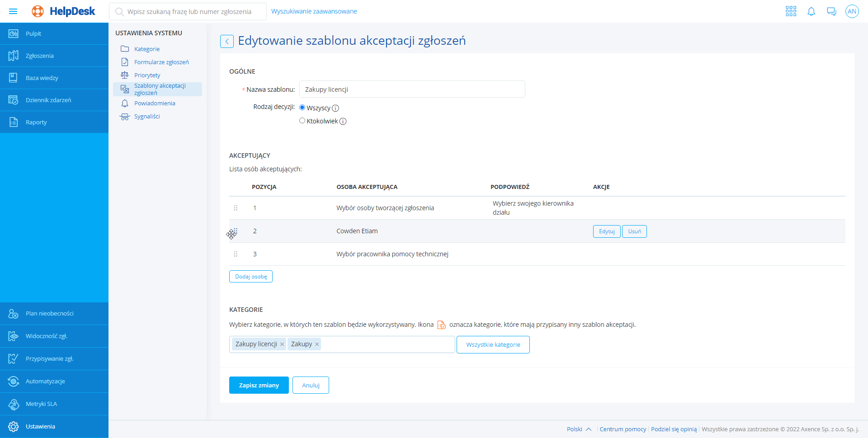Open Automatyzacje in the sidebar
Screen dimensions: 868x438
[45, 381]
